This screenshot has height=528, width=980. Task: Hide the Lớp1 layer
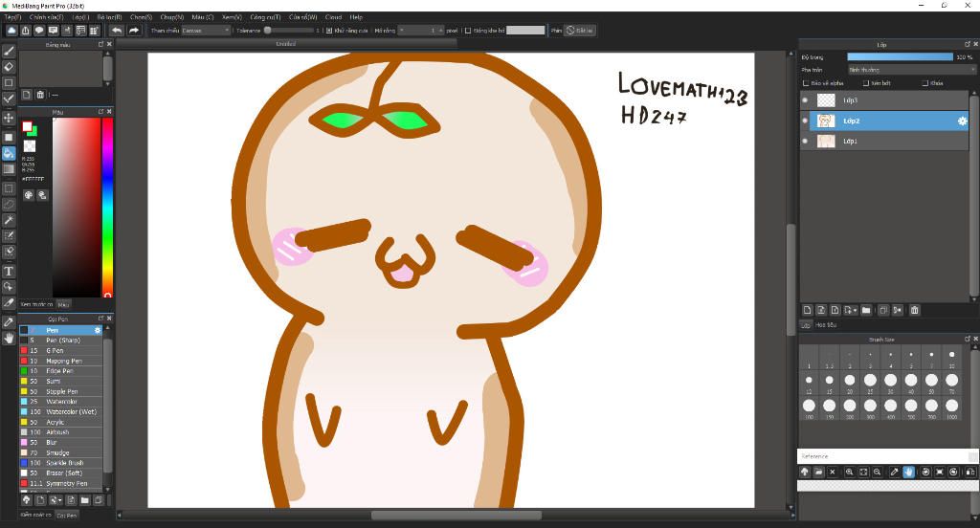[805, 142]
